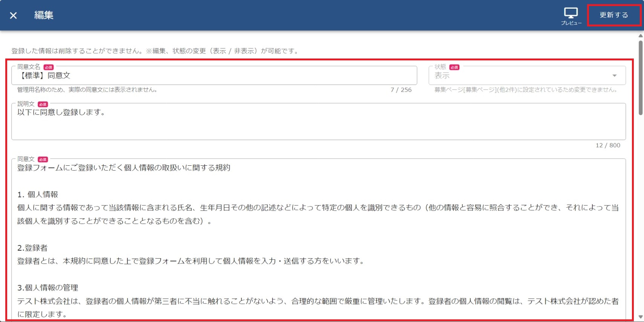The height and width of the screenshot is (322, 644).
Task: Click the scrollbar down arrow
Action: coord(640,317)
